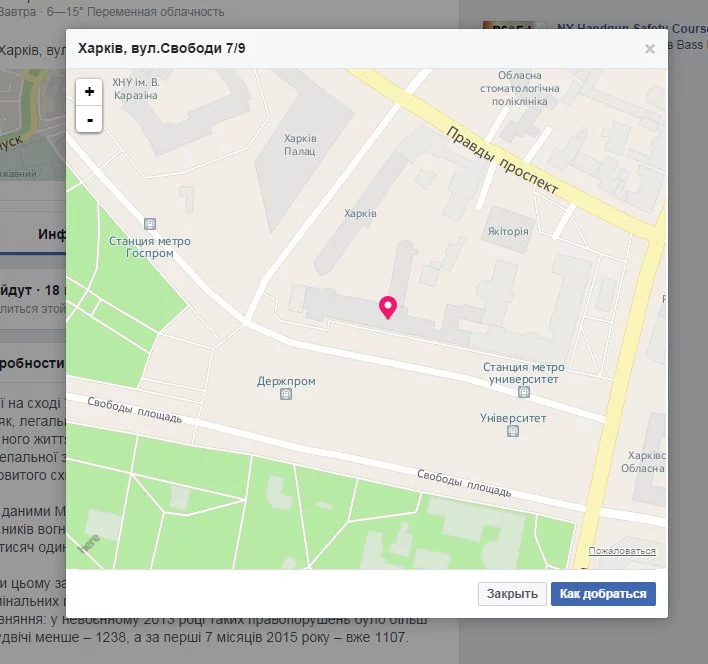Click the NY Handgun Safety Course ad link

(632, 28)
